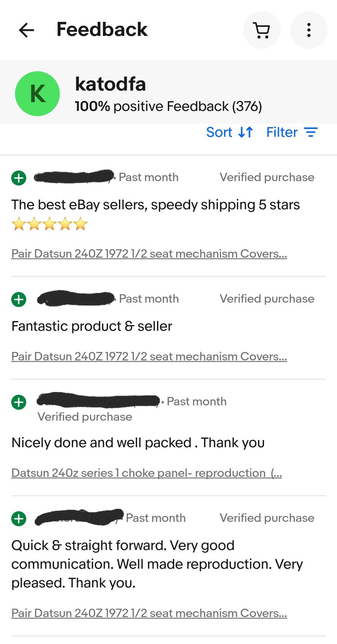
Task: Tap the Filter lines icon
Action: tap(311, 132)
